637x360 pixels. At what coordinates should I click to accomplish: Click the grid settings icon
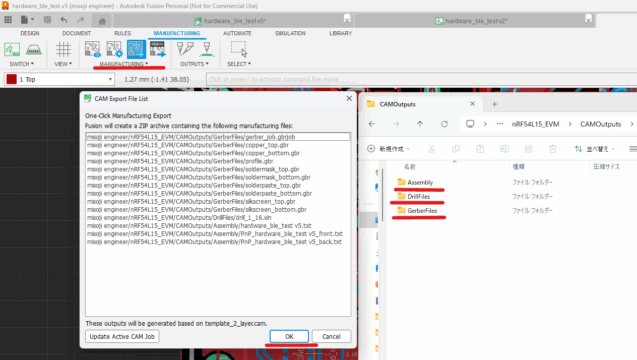pos(63,50)
